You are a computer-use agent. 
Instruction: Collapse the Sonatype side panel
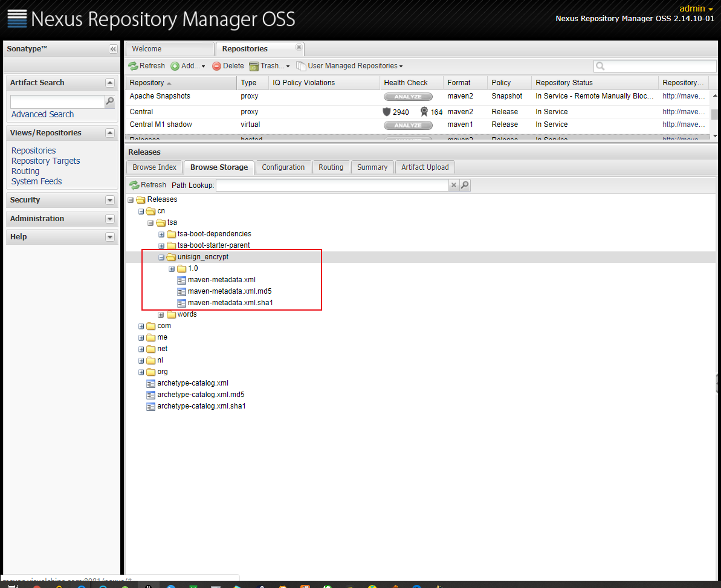pos(113,49)
